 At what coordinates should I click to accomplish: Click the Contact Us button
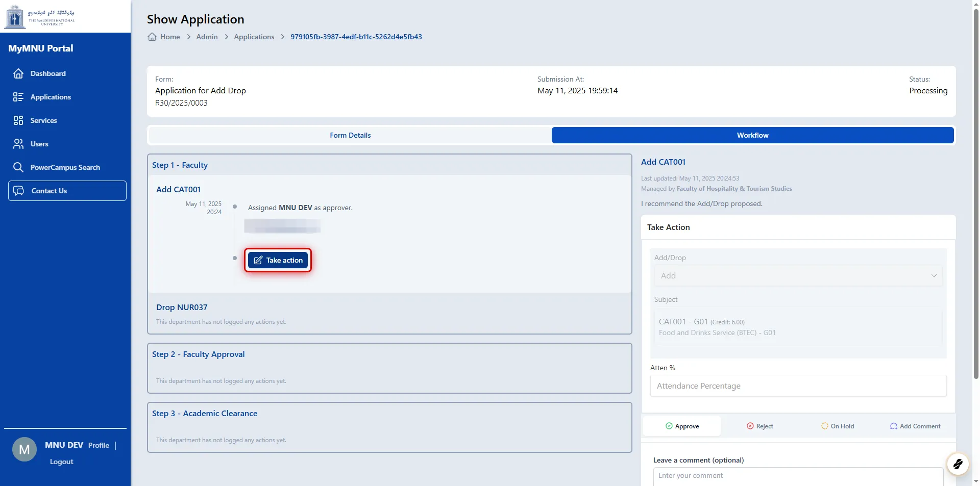[x=67, y=191]
